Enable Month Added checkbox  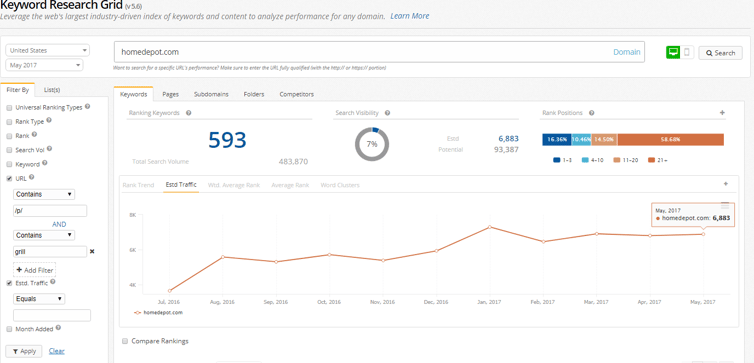pos(9,329)
